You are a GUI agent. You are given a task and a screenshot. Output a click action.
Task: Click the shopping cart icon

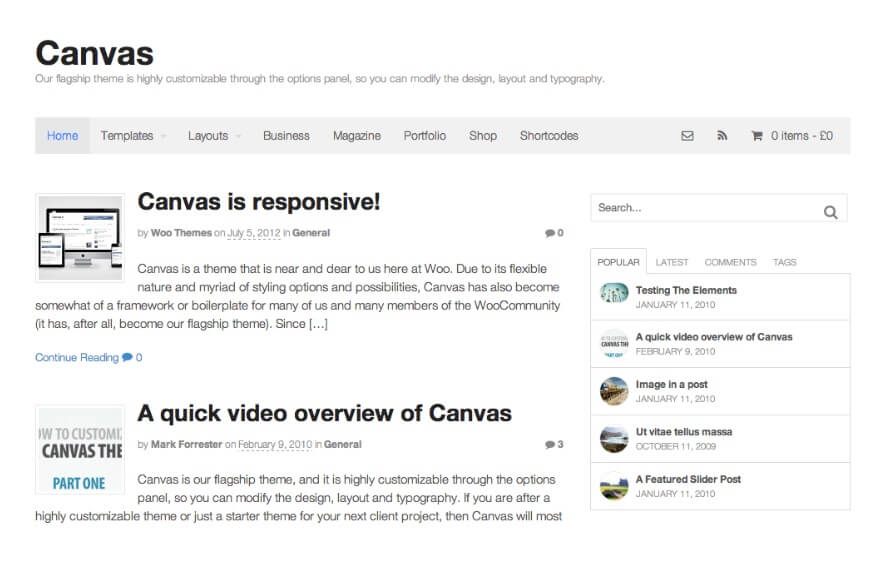click(x=757, y=136)
